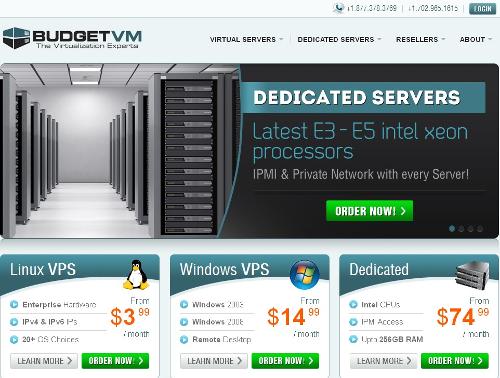
Task: Select the first carousel slide dot
Action: 452,229
